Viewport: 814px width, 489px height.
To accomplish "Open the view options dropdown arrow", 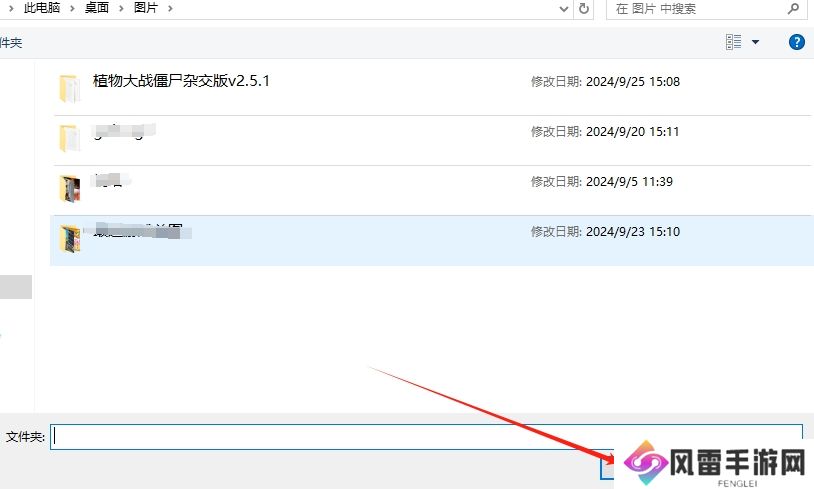I will pyautogui.click(x=755, y=42).
